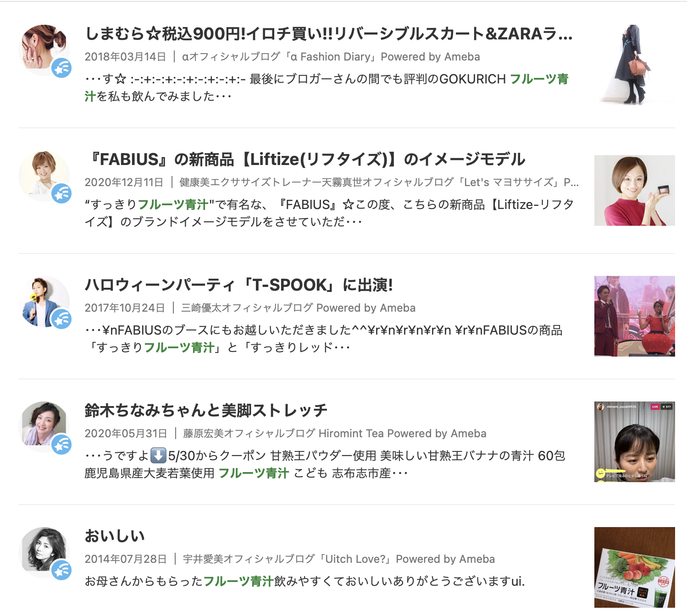The height and width of the screenshot is (616, 687).
Task: Open the 三崎優太 sunflower profile avatar
Action: (44, 302)
